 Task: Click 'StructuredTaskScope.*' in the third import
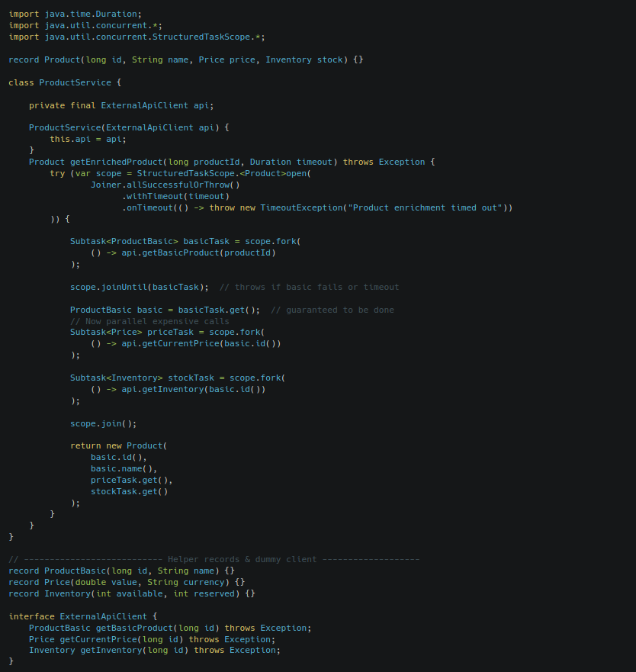(x=206, y=37)
